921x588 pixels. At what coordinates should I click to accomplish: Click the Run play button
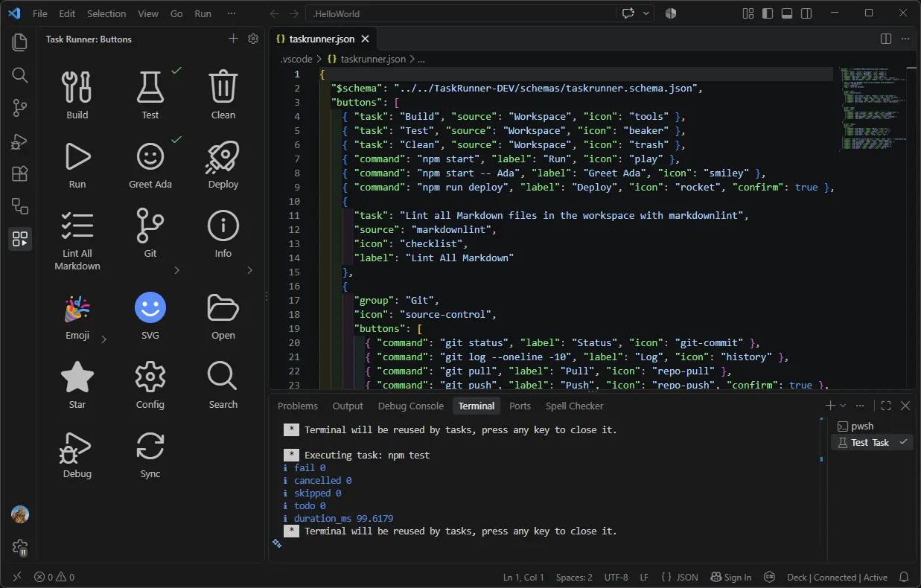(77, 164)
